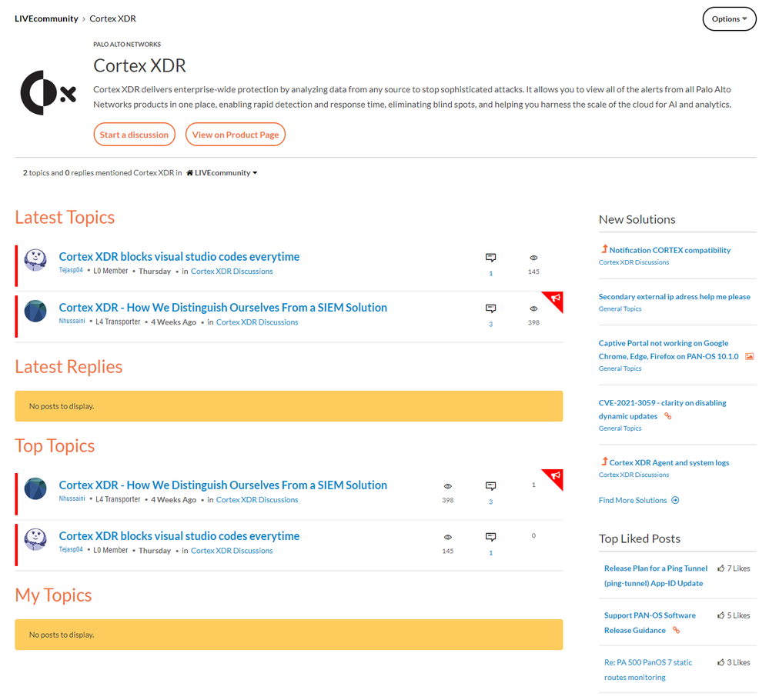Click Nhussaini avatar in Latest Topics
769x700 pixels.
click(x=35, y=311)
